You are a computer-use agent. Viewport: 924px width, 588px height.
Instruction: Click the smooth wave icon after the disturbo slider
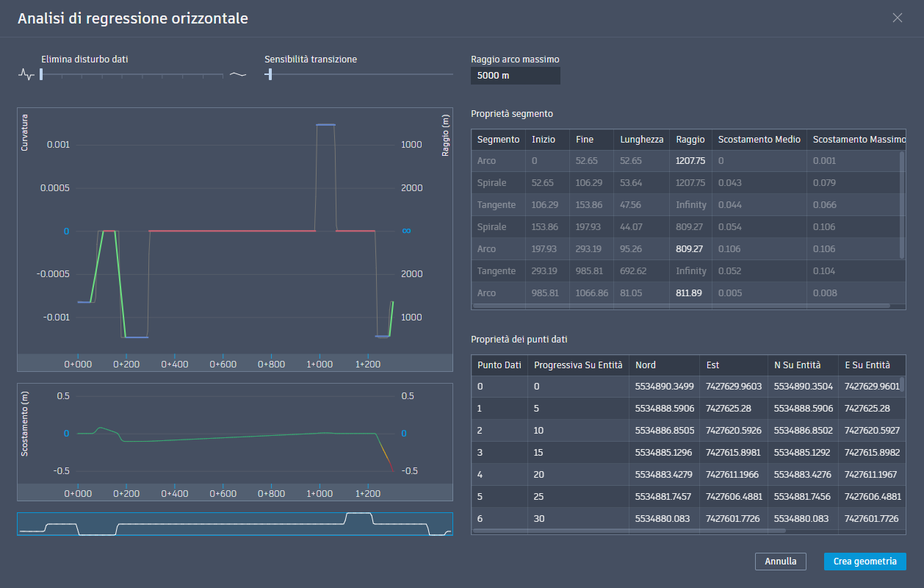(x=238, y=74)
